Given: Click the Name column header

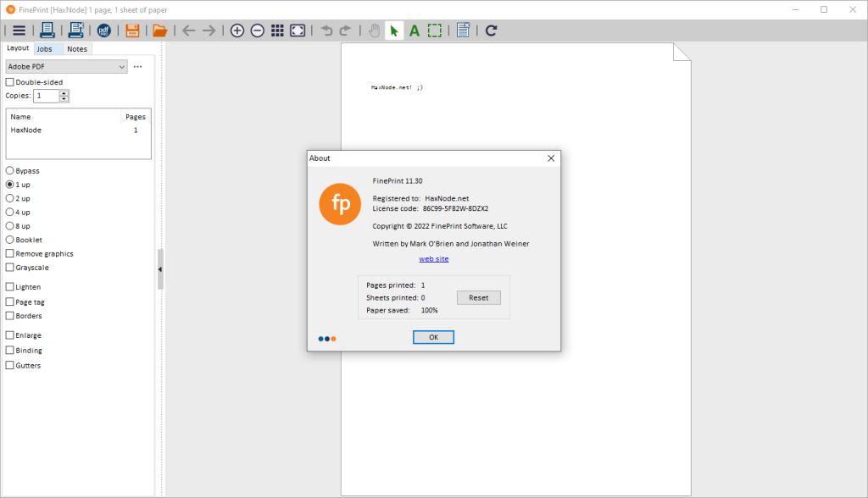Looking at the screenshot, I should [64, 117].
